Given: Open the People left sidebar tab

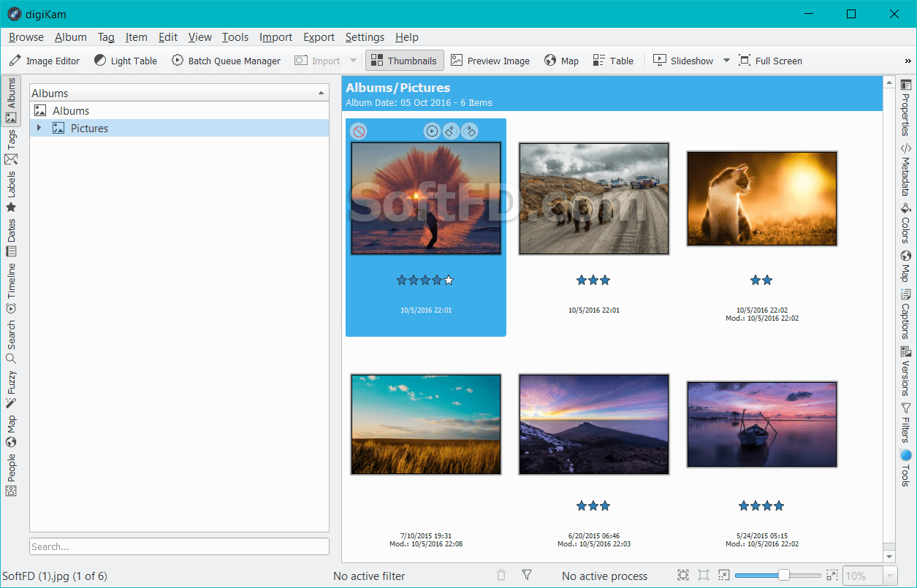Looking at the screenshot, I should pyautogui.click(x=11, y=475).
